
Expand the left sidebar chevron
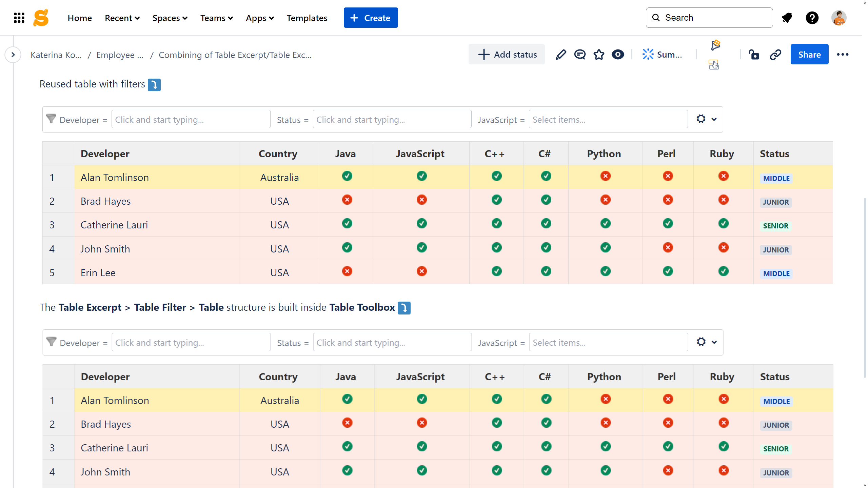[13, 55]
